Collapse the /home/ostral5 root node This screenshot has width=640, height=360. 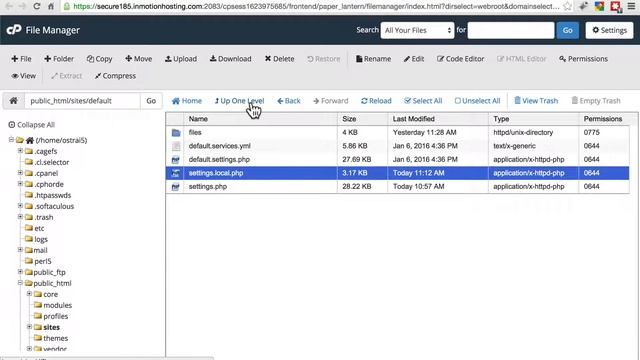[x=11, y=140]
